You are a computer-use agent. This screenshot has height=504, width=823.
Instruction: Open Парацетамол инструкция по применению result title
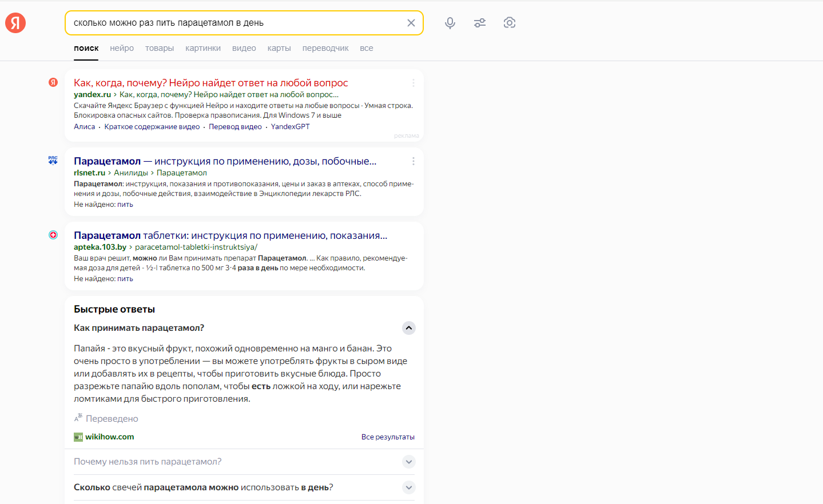(x=225, y=161)
